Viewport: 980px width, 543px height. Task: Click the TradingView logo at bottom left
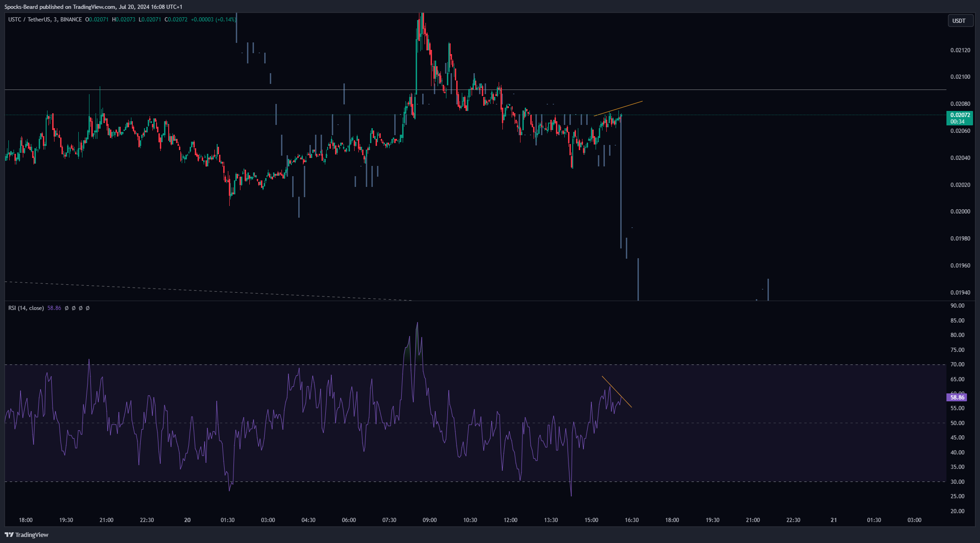point(27,535)
